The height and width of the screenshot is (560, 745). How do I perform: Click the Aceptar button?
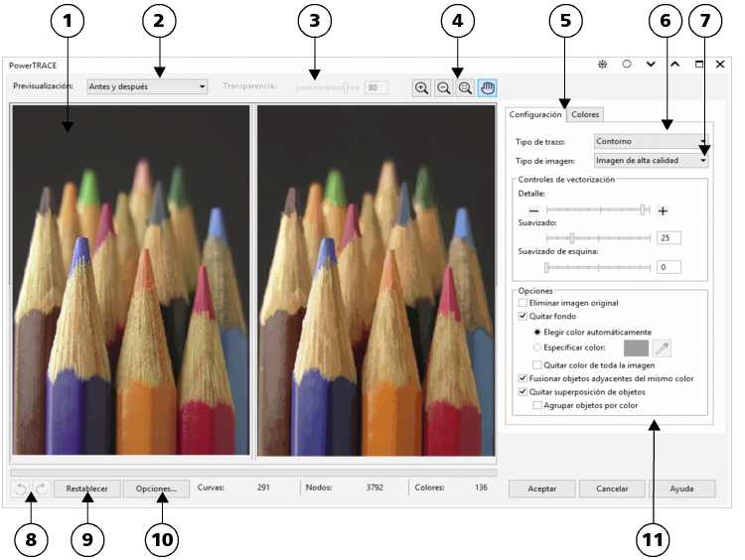[541, 489]
